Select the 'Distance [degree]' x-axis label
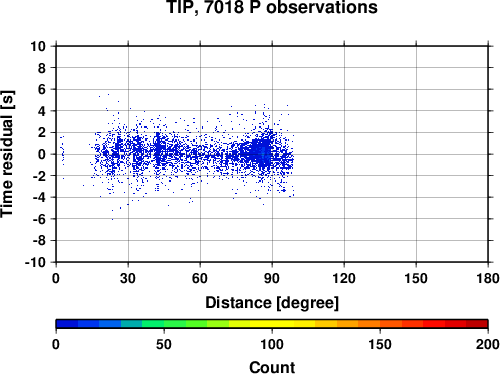This screenshot has width=500, height=374. pyautogui.click(x=272, y=303)
